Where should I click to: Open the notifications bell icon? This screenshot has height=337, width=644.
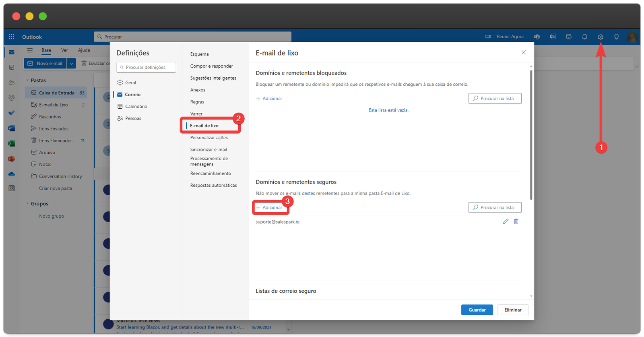pos(584,37)
